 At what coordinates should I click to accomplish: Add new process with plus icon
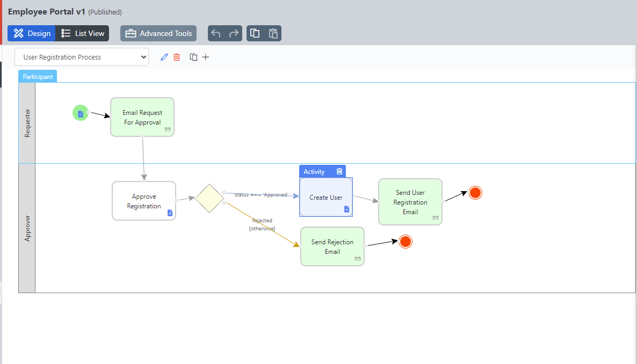pyautogui.click(x=206, y=57)
